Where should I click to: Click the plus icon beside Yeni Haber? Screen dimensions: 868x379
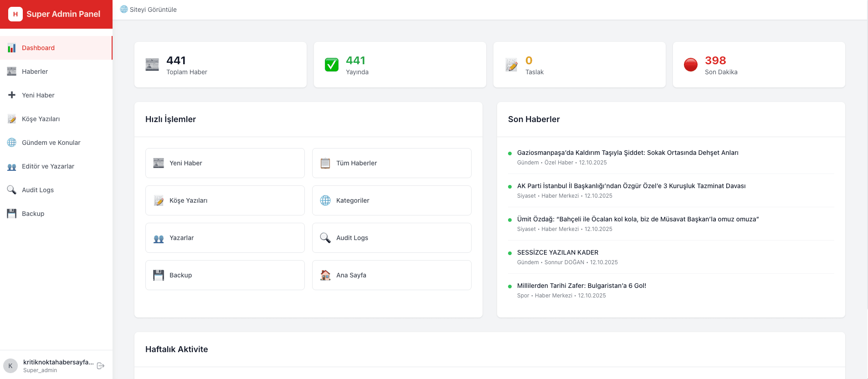(x=12, y=95)
